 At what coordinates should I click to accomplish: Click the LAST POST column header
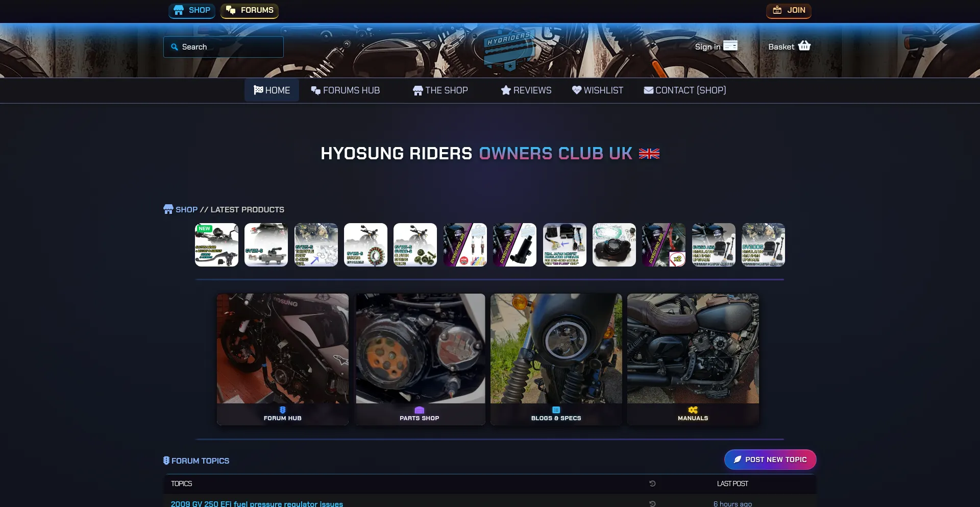(732, 484)
